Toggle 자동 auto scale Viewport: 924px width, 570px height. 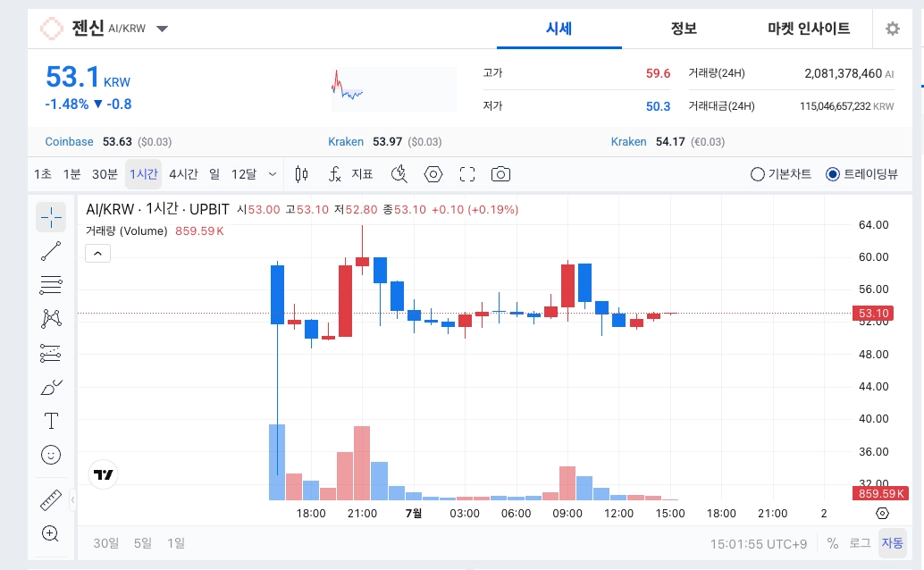tap(892, 543)
